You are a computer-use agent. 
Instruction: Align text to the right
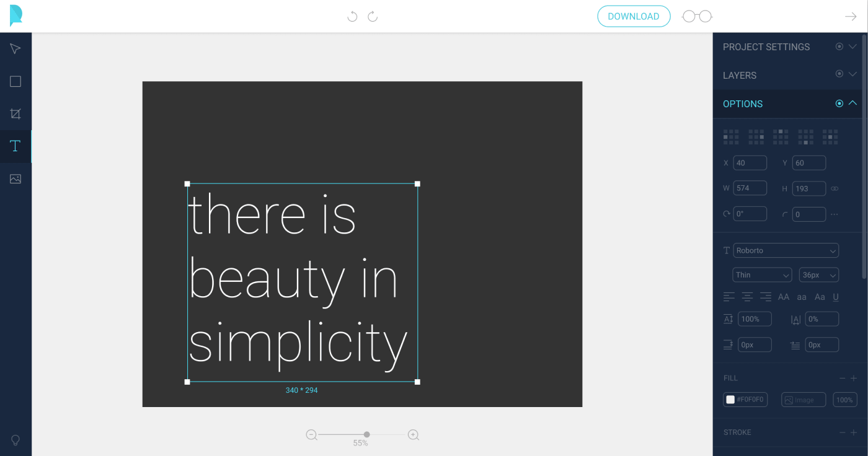766,297
